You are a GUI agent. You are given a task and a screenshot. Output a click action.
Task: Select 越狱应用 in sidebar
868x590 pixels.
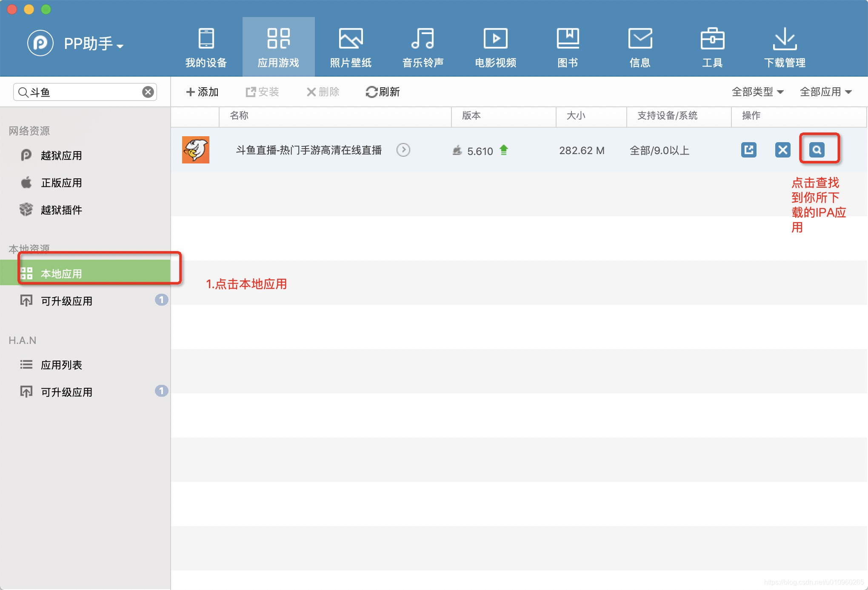click(x=85, y=155)
